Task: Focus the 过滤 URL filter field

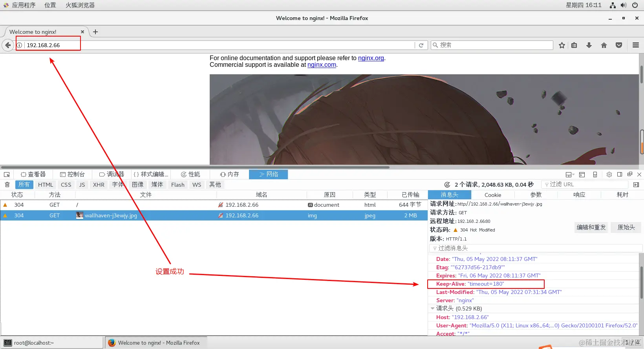Action: point(585,185)
